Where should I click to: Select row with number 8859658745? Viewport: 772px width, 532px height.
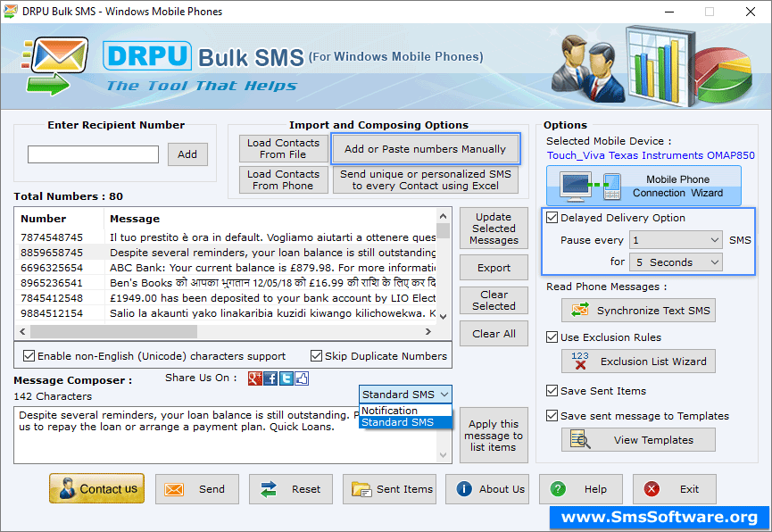pyautogui.click(x=226, y=253)
